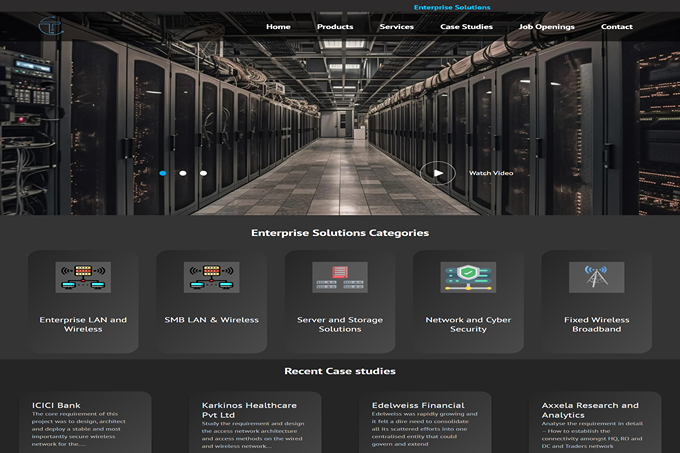680x453 pixels.
Task: Read the Karkinos Healthcare Pvt Ltd case study
Action: [x=255, y=422]
